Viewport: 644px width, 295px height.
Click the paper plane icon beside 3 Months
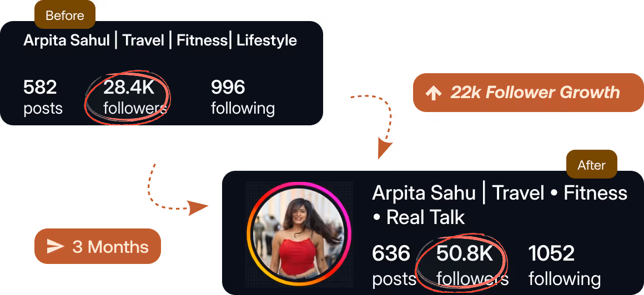pos(56,247)
